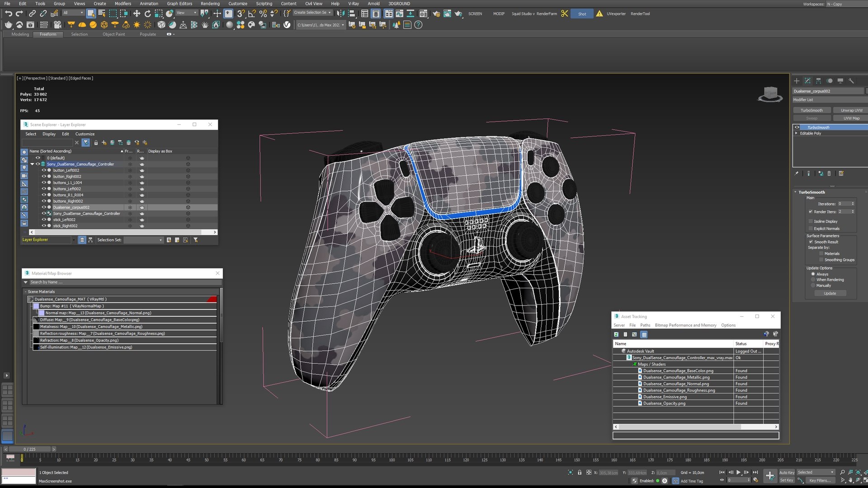Hide the button_Left002 object
Image resolution: width=868 pixels, height=488 pixels.
tap(44, 170)
